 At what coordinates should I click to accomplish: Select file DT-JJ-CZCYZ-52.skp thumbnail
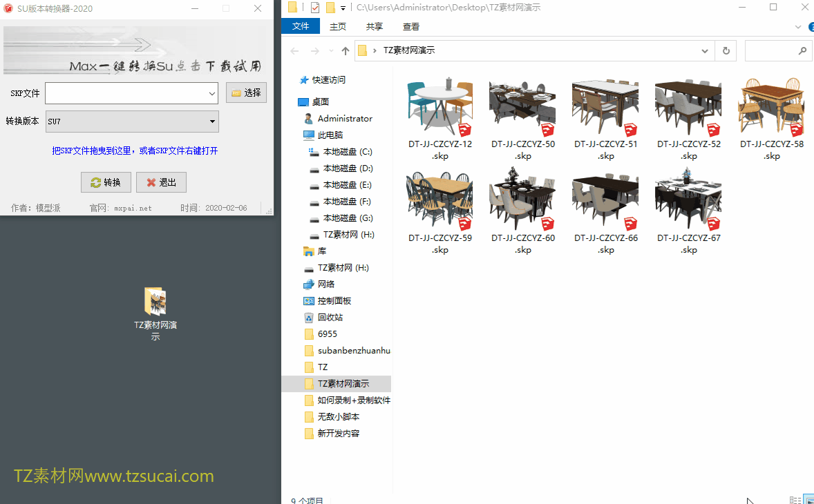[688, 108]
